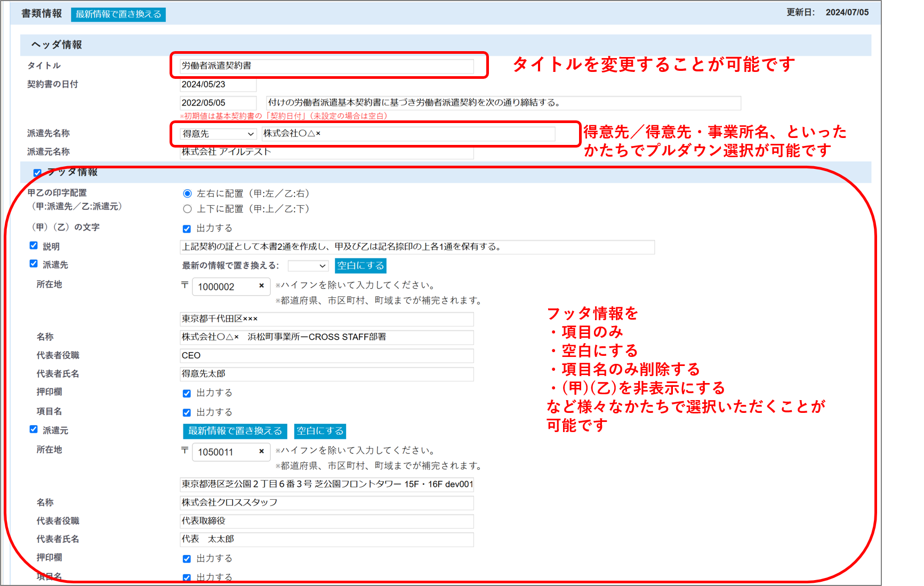Clear postal code 1000002 with × icon

pos(261,286)
